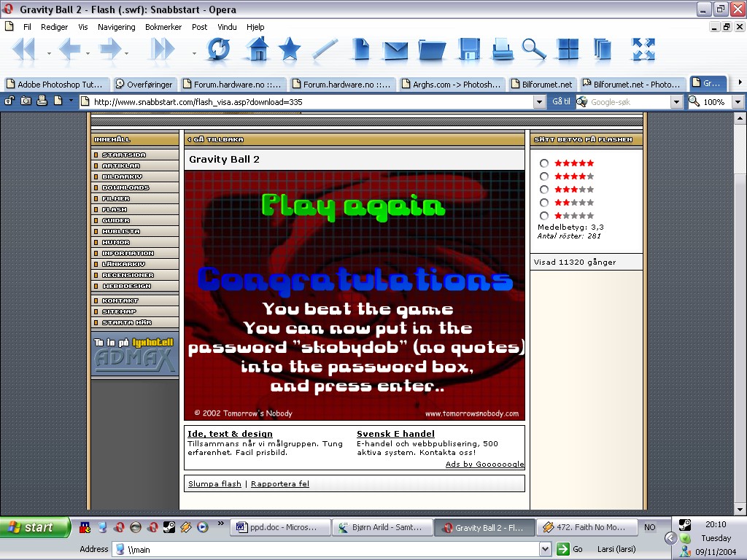Screen dimensions: 747x560
Task: Open the Google search engine icon
Action: pos(581,101)
